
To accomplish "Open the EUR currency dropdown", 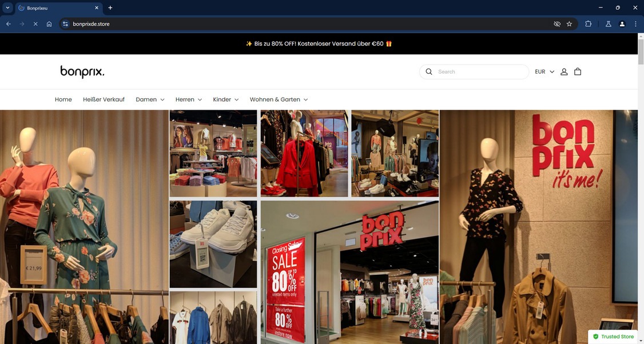I will (544, 72).
